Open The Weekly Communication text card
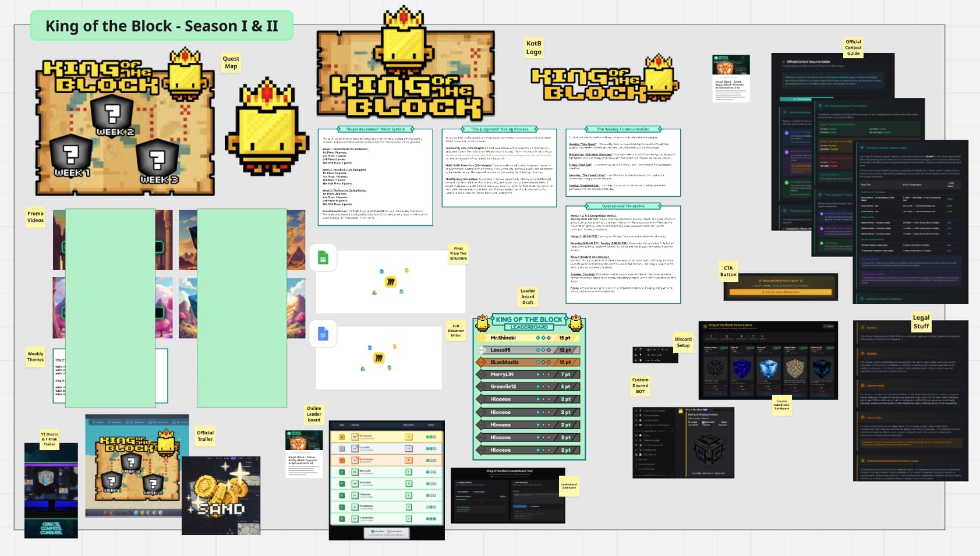980x556 pixels. click(x=623, y=162)
